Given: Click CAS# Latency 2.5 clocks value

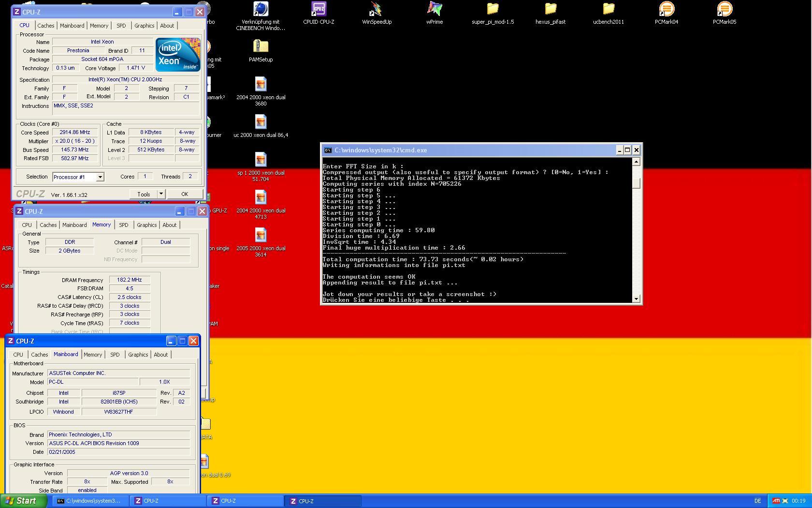Looking at the screenshot, I should (x=130, y=298).
